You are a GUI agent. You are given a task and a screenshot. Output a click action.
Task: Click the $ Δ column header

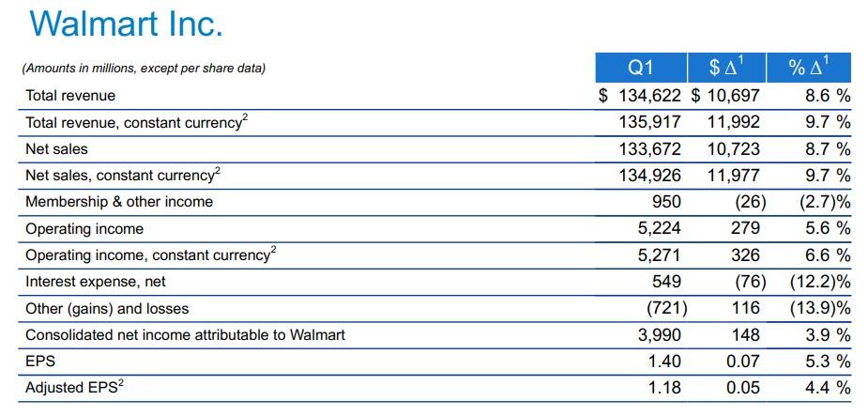(x=726, y=68)
